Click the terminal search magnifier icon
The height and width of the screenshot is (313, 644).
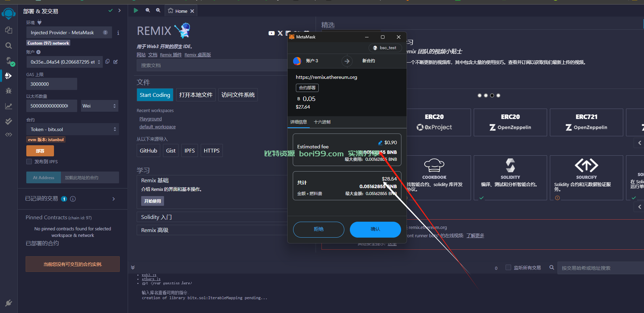[552, 267]
